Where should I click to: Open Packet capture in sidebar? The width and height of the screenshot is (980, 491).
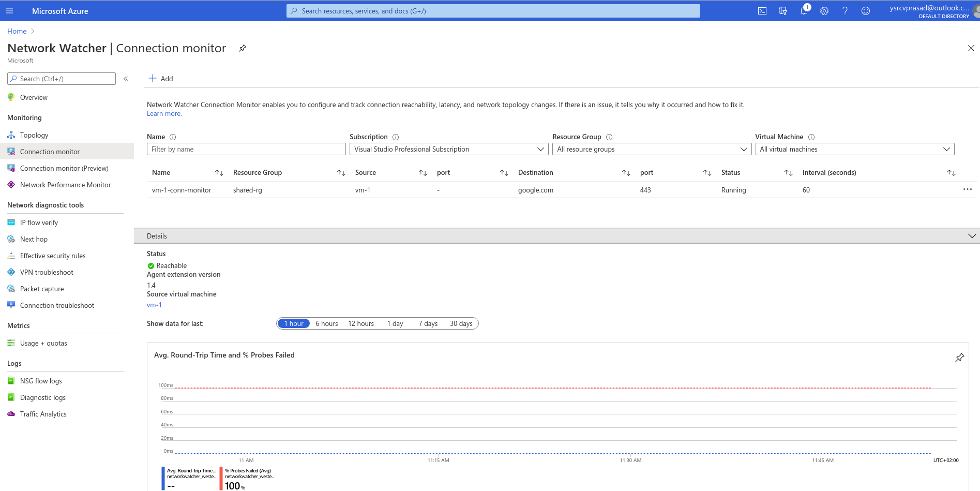click(42, 289)
